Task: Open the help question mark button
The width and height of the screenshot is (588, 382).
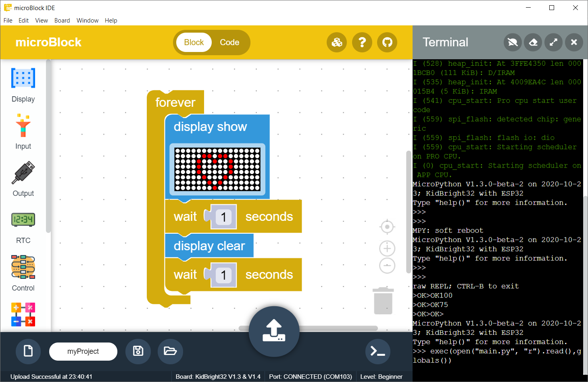Action: 362,42
